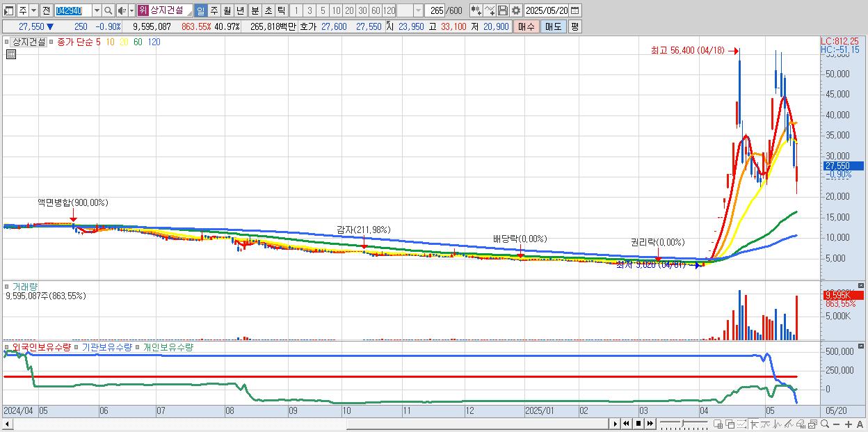Click the stop square button
The height and width of the screenshot is (432, 868).
pos(638,424)
